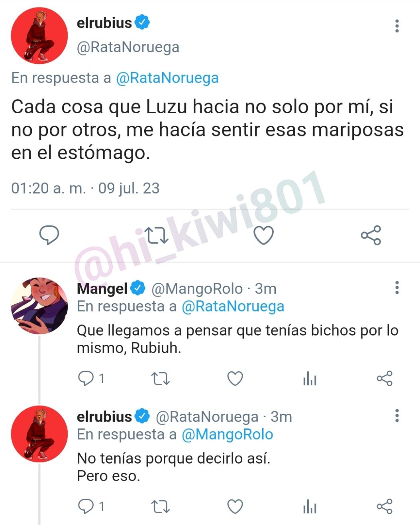Open @RataNoruega link under main header
Image resolution: width=420 pixels, height=525 pixels.
[167, 78]
